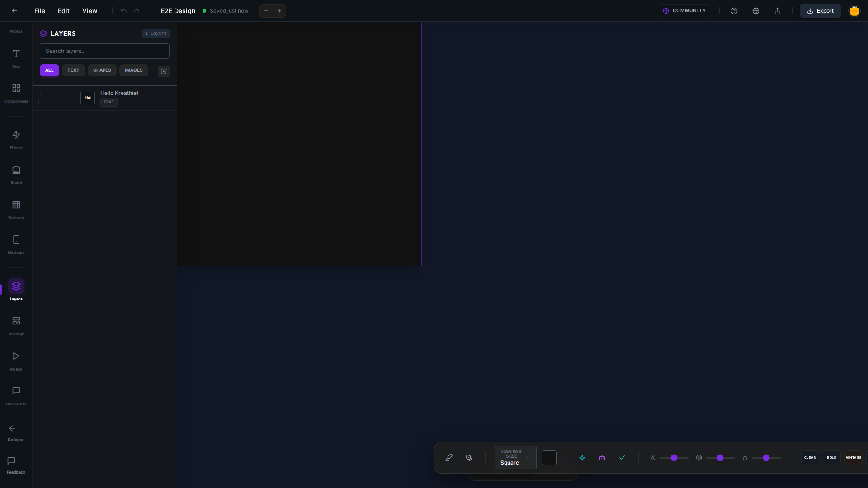
Task: Select the pen tool in bottom toolbar
Action: coord(469,458)
